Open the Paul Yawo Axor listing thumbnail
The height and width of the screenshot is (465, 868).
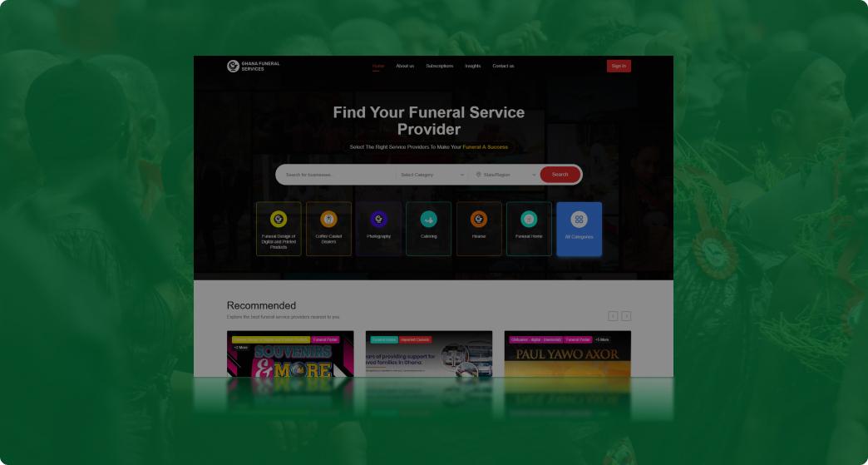567,359
